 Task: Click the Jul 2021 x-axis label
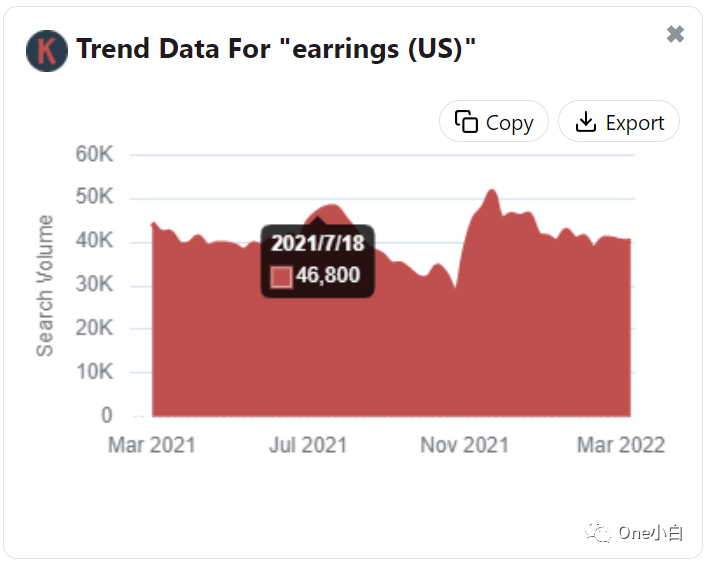tap(308, 444)
